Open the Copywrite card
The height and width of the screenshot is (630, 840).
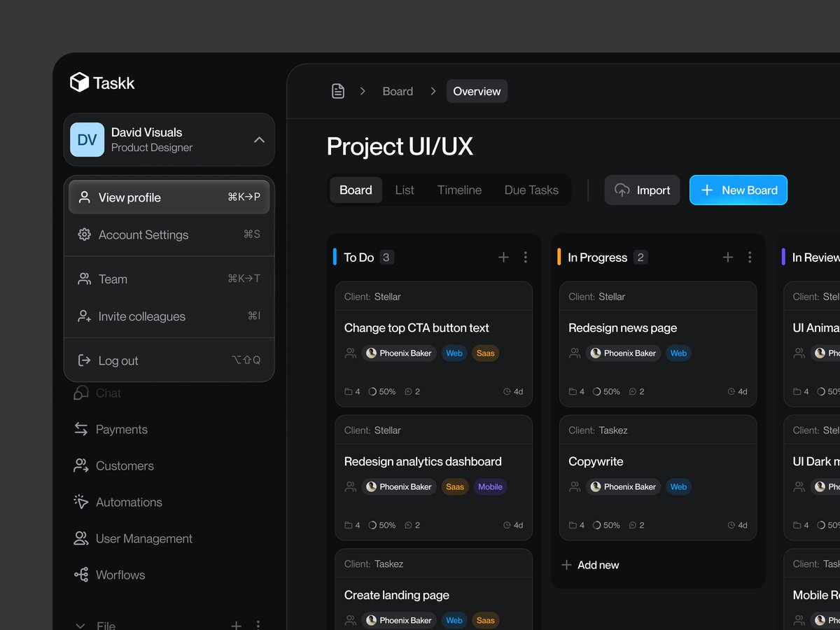pyautogui.click(x=658, y=478)
